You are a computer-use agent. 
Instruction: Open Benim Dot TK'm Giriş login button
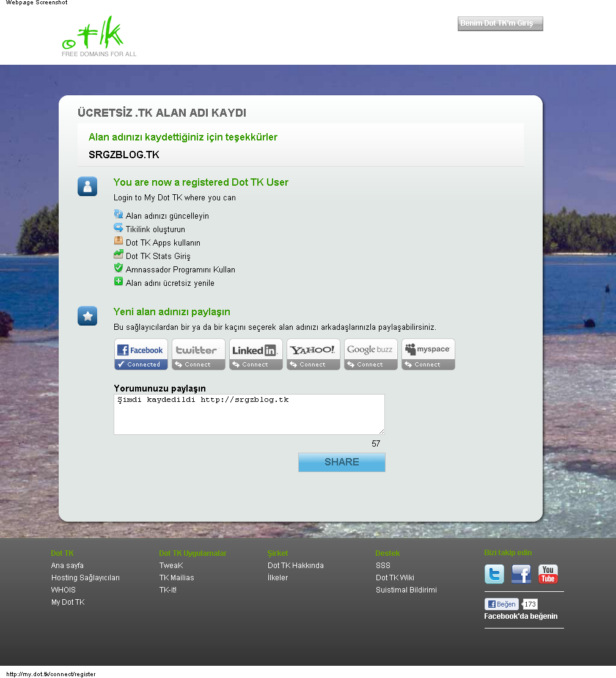pyautogui.click(x=500, y=23)
